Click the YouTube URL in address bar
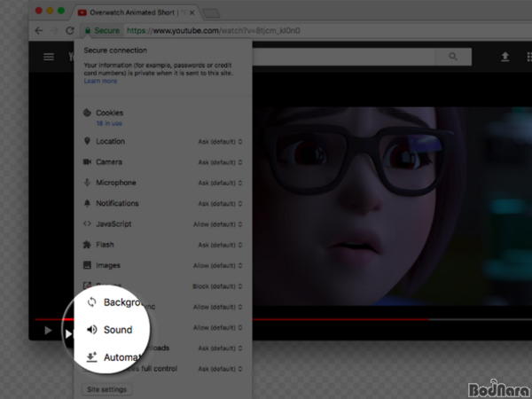This screenshot has width=532, height=399. click(x=214, y=30)
